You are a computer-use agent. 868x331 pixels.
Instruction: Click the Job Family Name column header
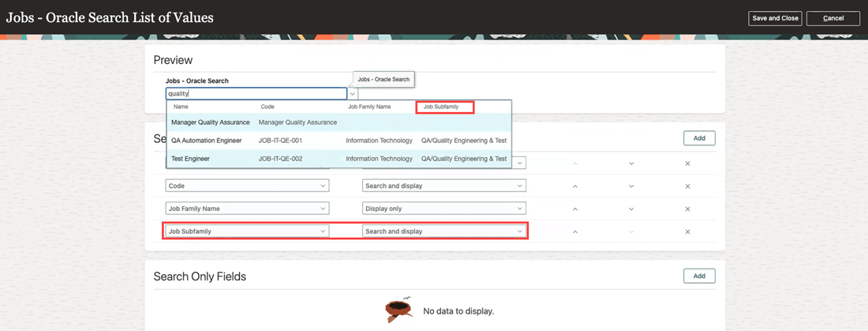click(369, 107)
